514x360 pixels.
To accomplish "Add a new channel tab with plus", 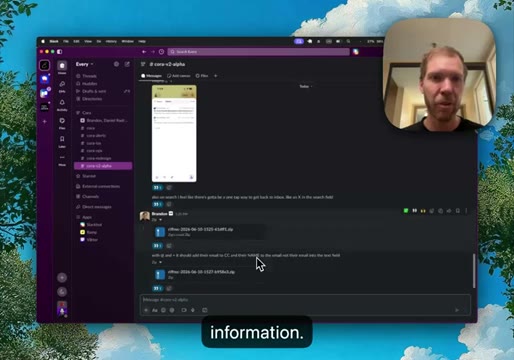I will click(216, 76).
